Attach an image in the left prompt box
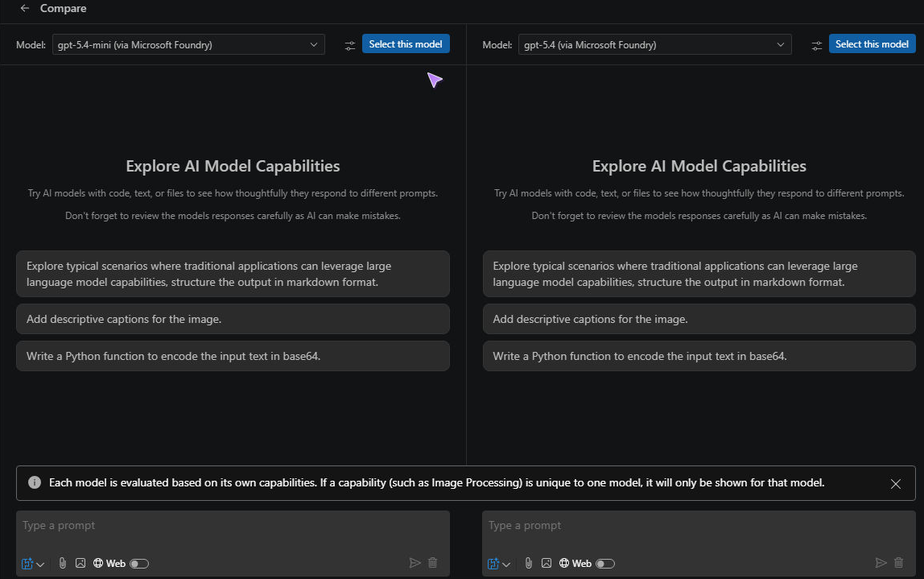Screen dimensions: 924x579 coord(80,563)
